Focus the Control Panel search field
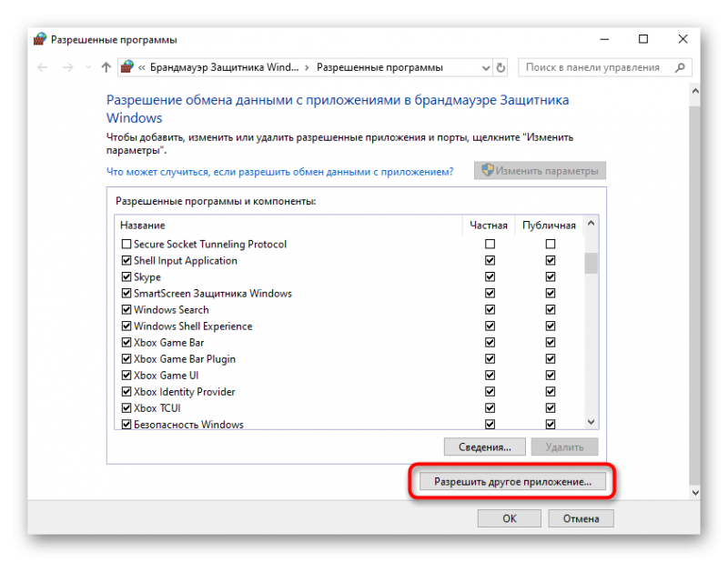This screenshot has width=728, height=562. pyautogui.click(x=605, y=68)
